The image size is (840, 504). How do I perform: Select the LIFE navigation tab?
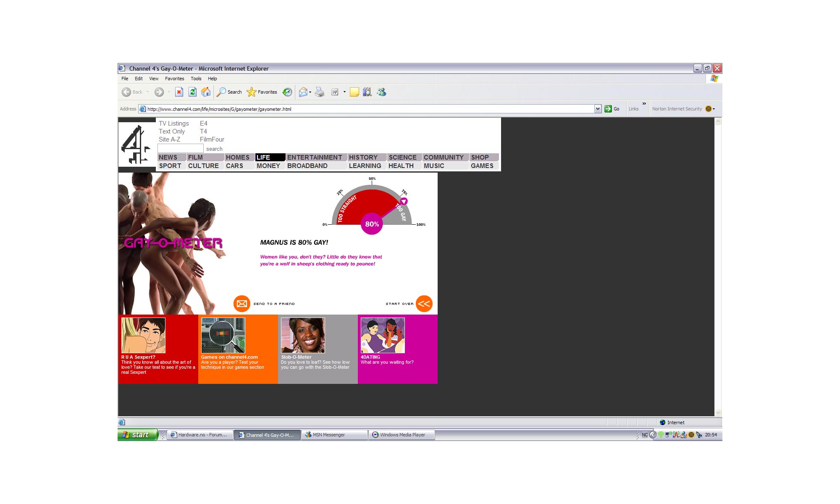(270, 157)
